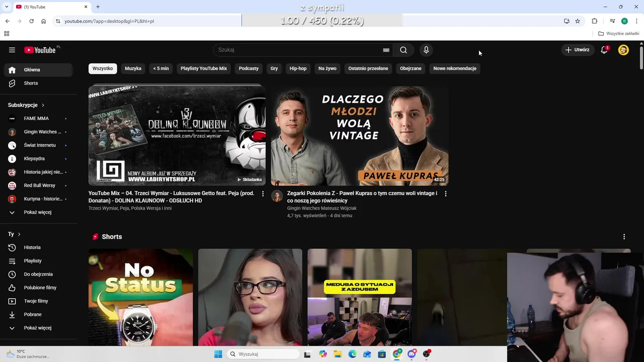Open the Subskrypcje section chevron

(43, 105)
